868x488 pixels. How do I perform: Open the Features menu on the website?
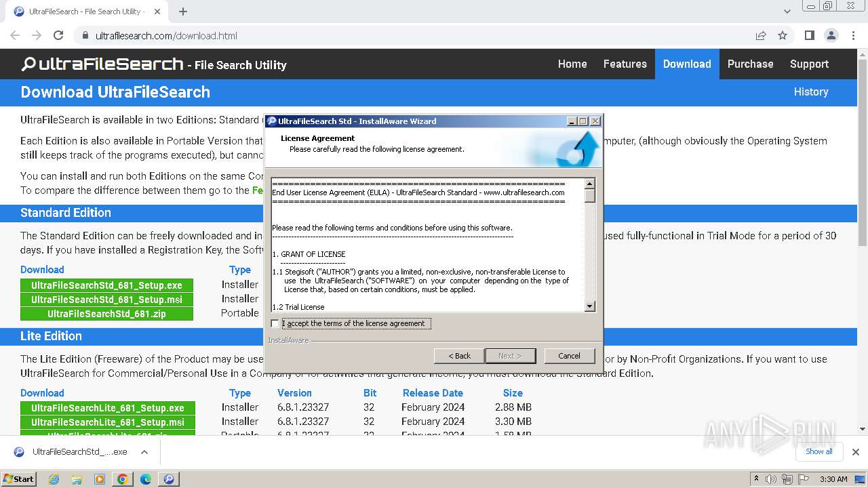click(625, 64)
